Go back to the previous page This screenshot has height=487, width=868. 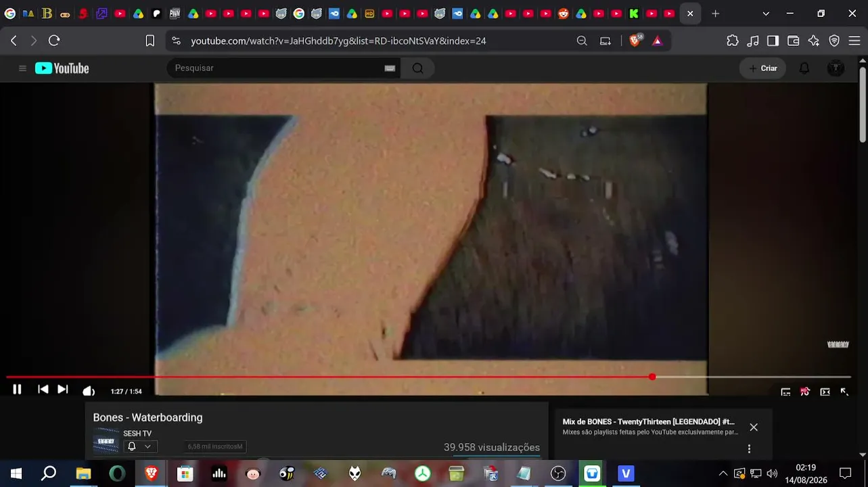pos(14,41)
